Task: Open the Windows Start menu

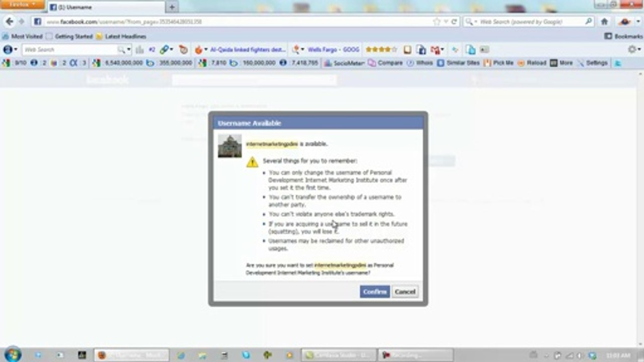Action: (x=13, y=354)
